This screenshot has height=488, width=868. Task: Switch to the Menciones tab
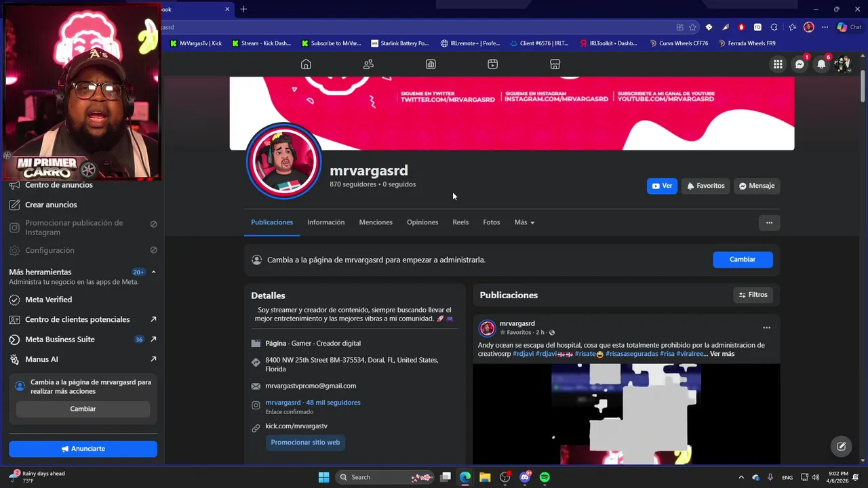pos(376,222)
